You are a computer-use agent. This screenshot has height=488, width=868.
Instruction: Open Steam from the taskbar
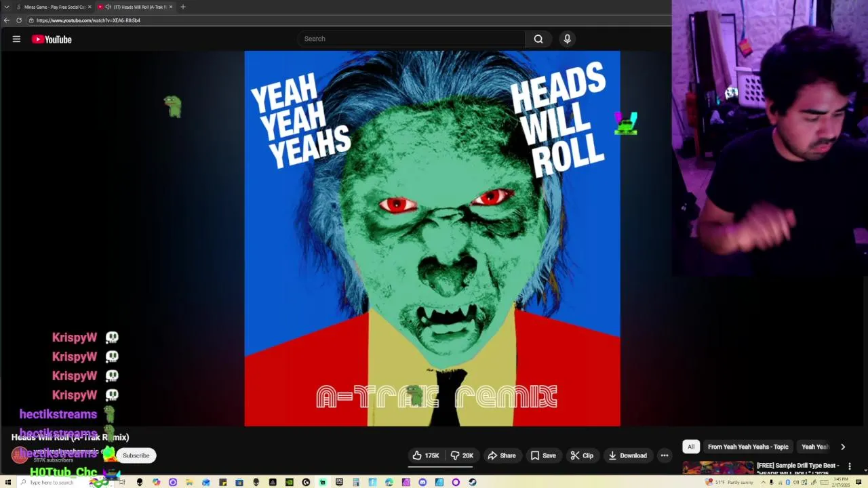473,482
